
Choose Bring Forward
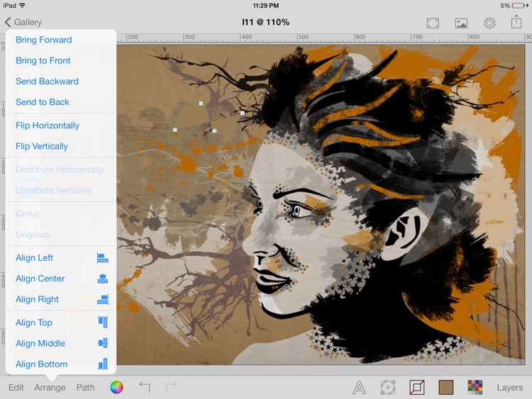point(44,40)
